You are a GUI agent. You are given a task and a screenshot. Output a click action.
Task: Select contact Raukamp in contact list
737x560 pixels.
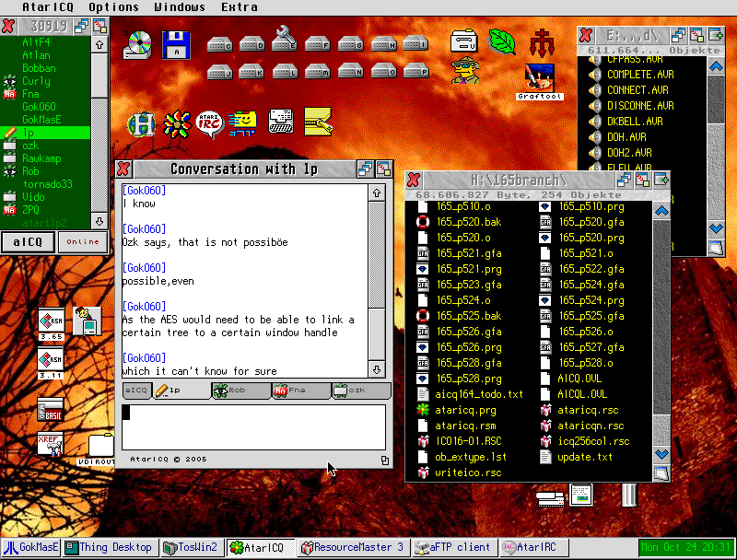45,158
